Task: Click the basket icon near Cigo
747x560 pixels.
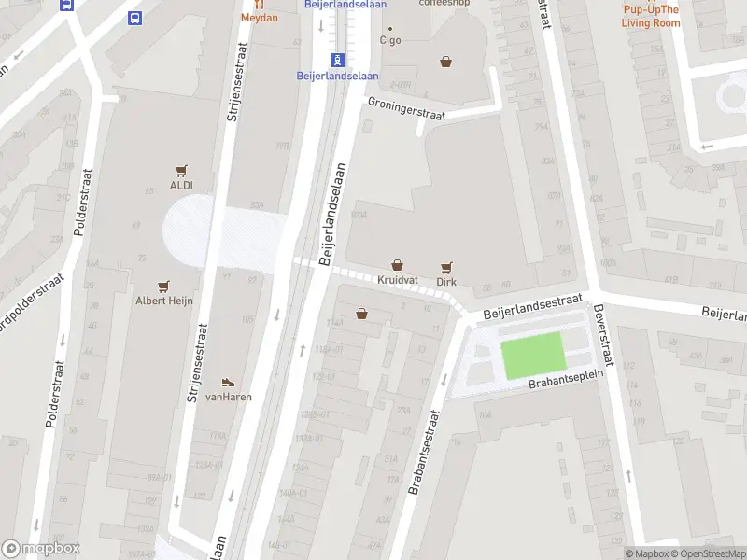Action: point(446,62)
